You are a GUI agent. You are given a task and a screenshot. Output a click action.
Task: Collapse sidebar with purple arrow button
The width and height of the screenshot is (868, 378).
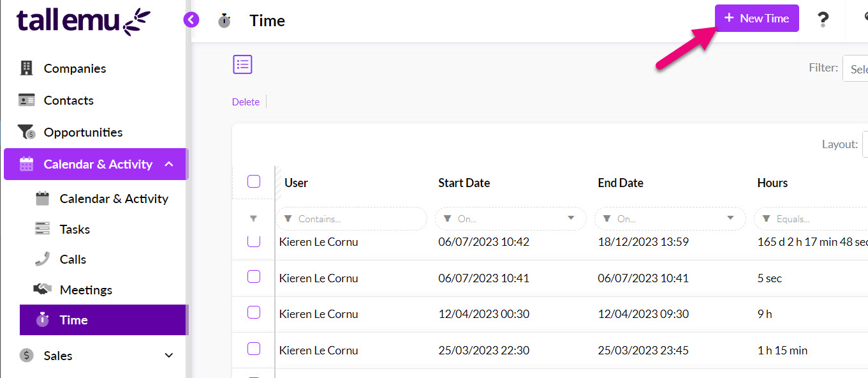coord(191,20)
